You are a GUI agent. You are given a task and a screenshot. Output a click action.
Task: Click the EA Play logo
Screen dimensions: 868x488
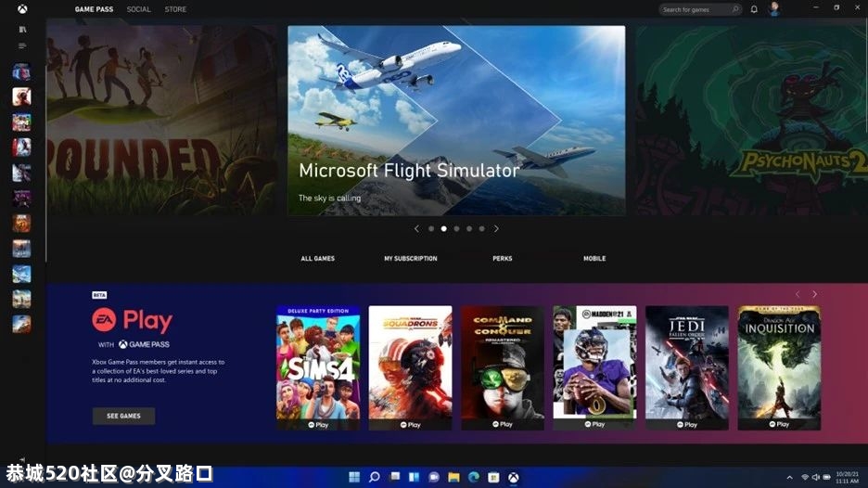(133, 320)
